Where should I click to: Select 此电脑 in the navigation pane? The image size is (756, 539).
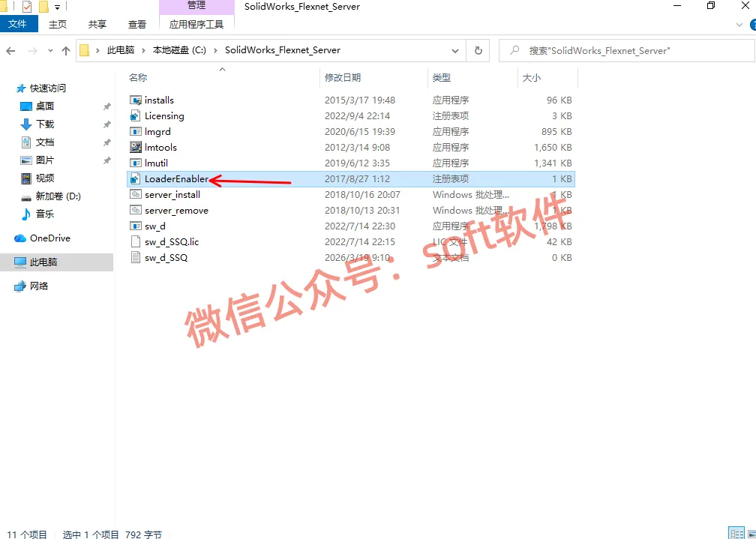point(57,262)
